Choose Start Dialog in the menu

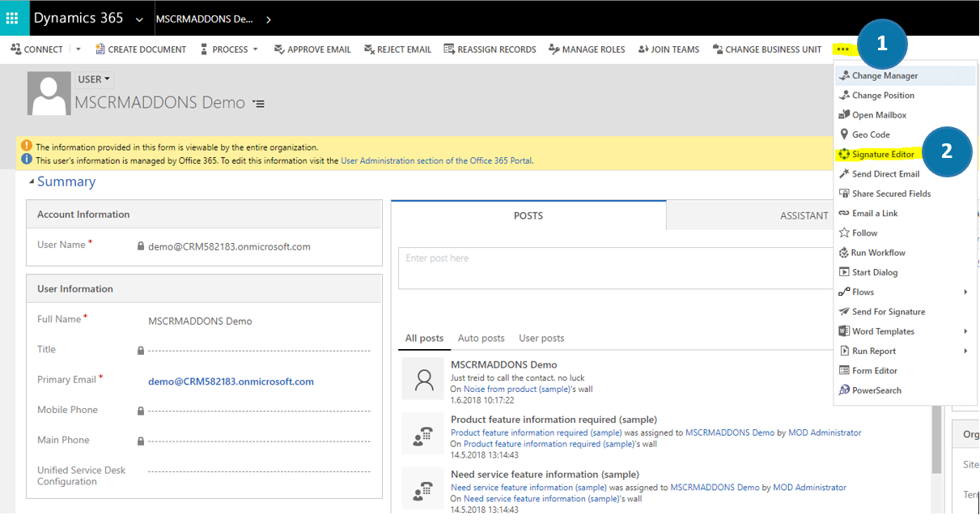[x=905, y=272]
